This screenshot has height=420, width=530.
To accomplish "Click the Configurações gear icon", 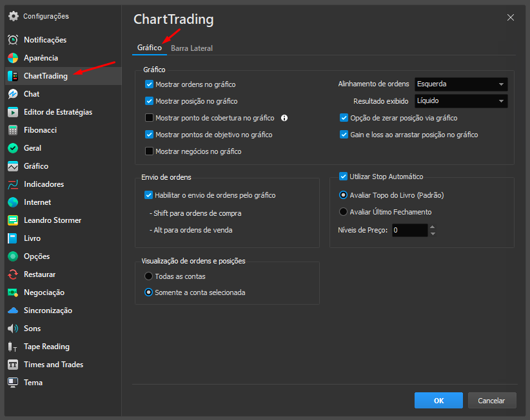I will 13,16.
